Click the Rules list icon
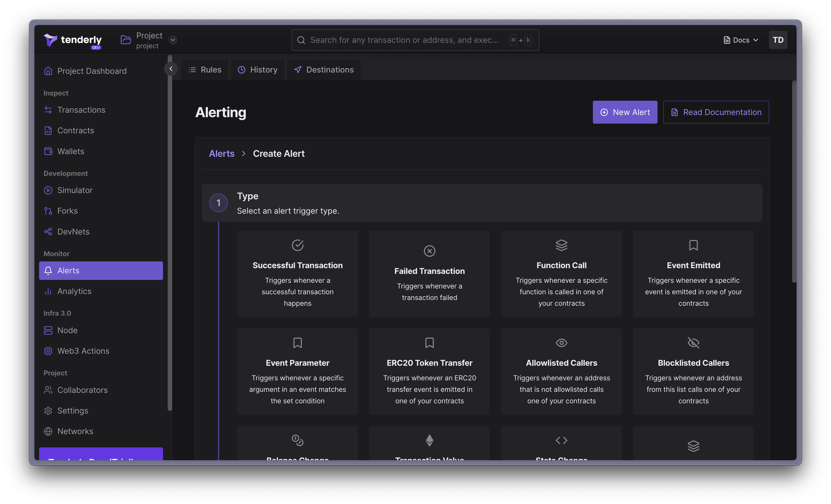The height and width of the screenshot is (504, 831). click(192, 70)
